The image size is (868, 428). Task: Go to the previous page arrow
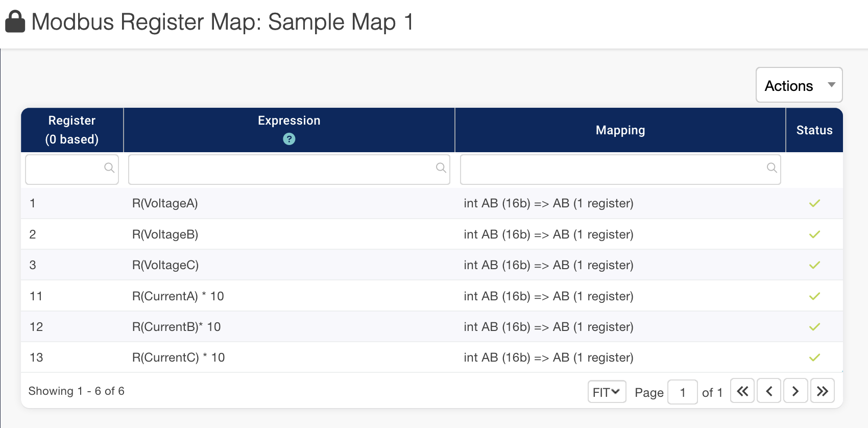point(768,391)
